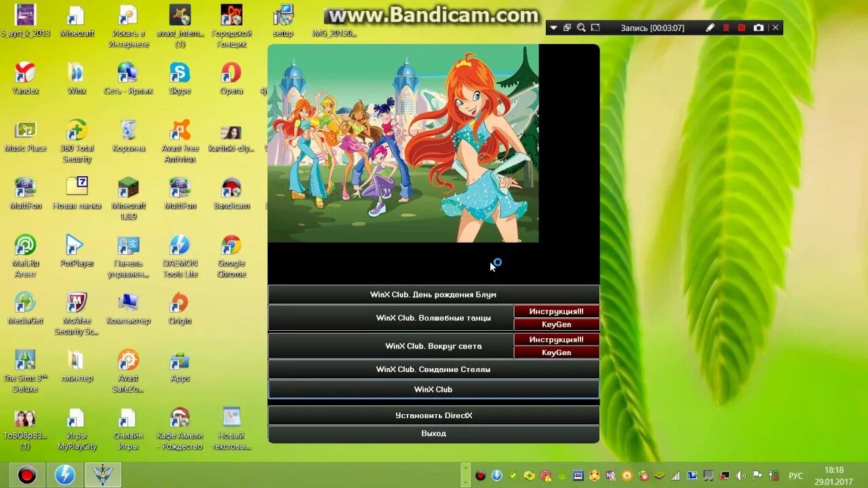Open Инструкция for Вокруг света

tap(557, 340)
